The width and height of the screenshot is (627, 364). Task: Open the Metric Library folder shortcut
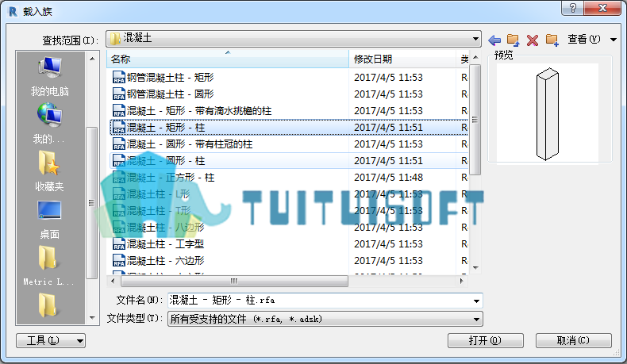tap(48, 266)
